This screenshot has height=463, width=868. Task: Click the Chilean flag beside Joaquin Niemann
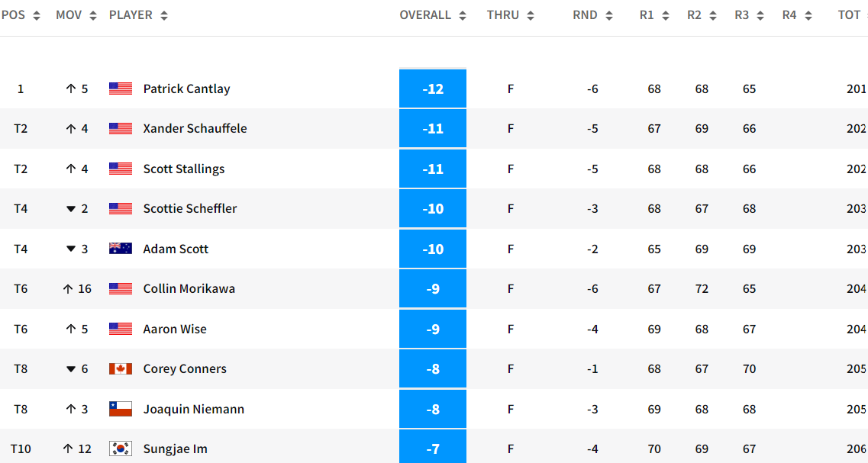tap(121, 409)
